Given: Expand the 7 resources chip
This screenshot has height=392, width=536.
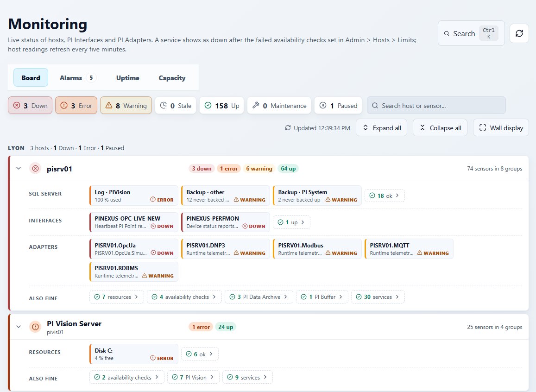Looking at the screenshot, I should [x=116, y=297].
